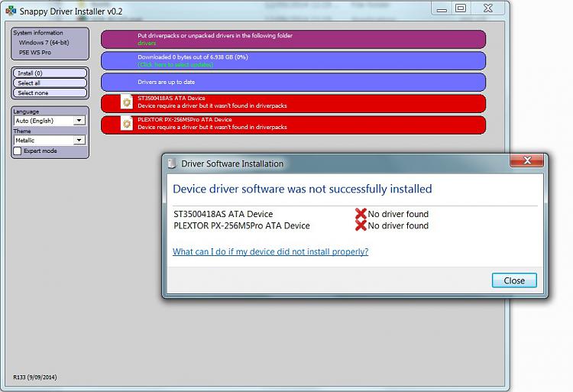
Task: Click the 'Drivers are up to date' bar
Action: click(x=293, y=83)
